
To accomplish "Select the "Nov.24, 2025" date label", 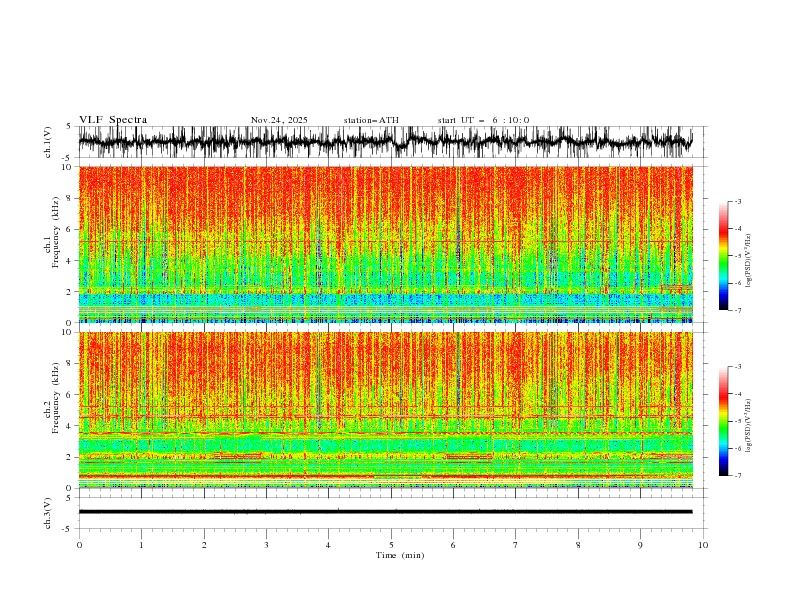I will click(279, 120).
